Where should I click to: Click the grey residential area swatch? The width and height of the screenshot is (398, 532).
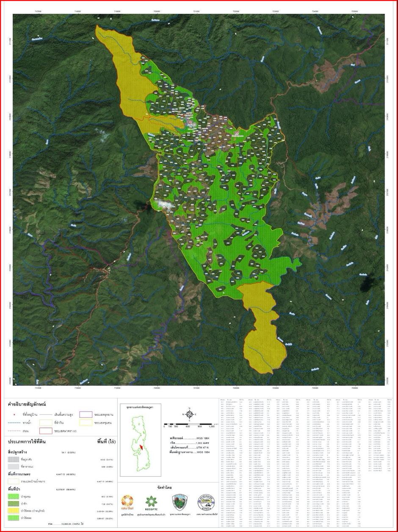pyautogui.click(x=13, y=459)
